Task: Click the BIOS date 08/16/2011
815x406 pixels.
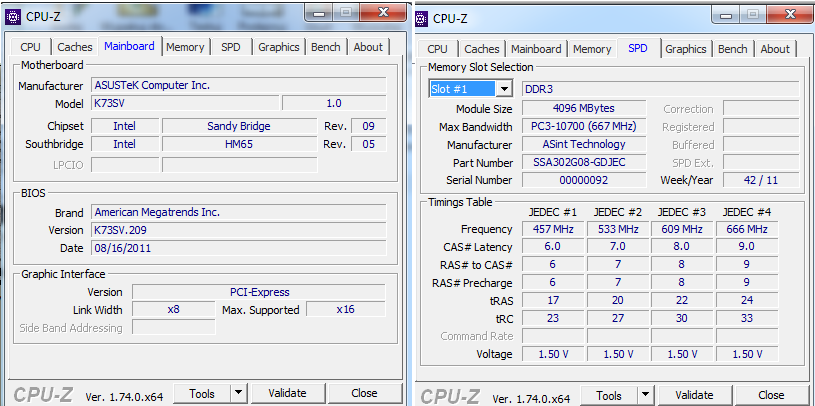Action: tap(239, 248)
